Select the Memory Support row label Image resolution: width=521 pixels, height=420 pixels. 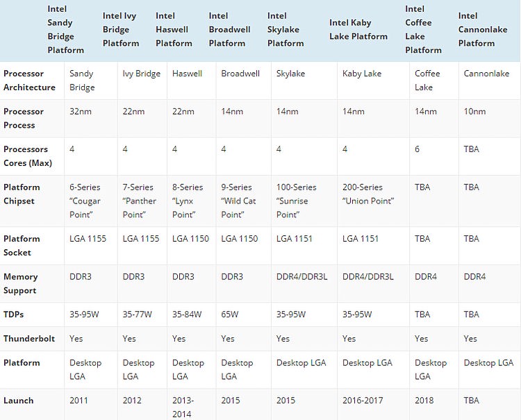tap(20, 283)
